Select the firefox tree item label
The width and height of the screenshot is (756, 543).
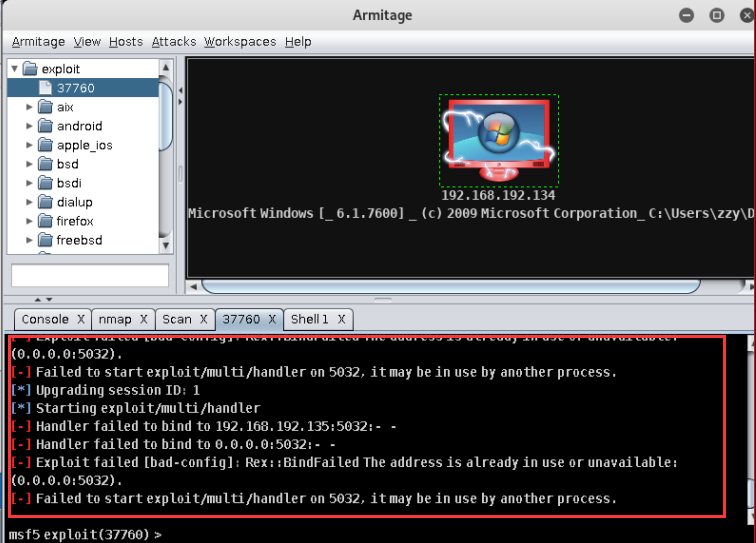click(75, 221)
